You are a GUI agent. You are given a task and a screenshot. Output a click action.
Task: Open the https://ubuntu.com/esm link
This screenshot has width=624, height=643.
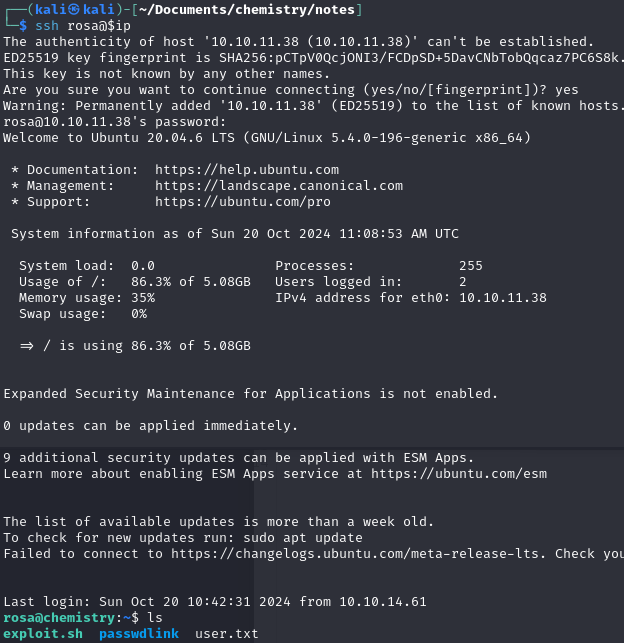(x=459, y=474)
